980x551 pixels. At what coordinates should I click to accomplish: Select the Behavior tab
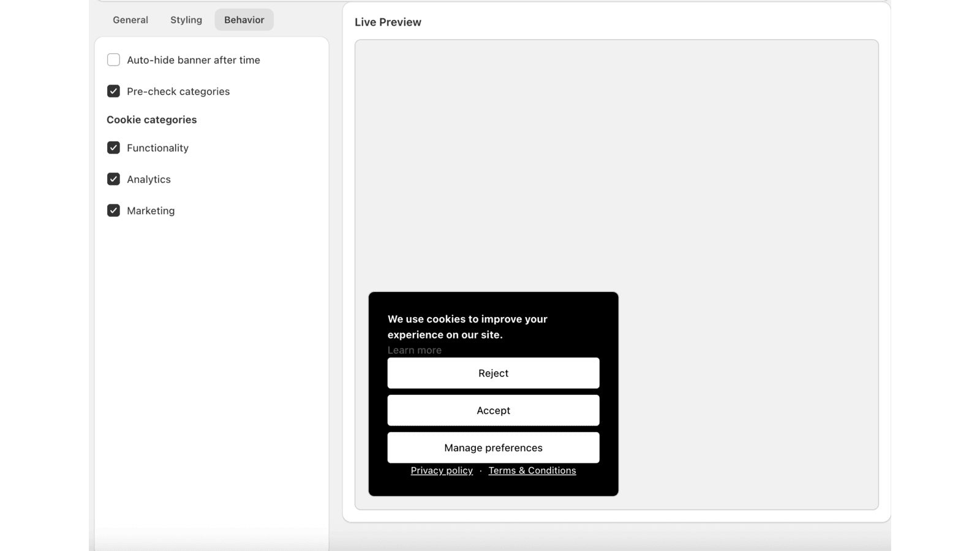coord(244,20)
